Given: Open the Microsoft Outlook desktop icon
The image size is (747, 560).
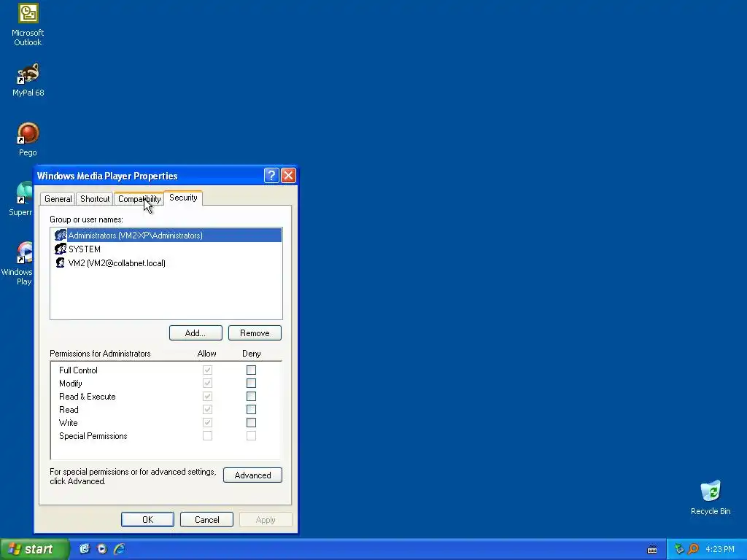Looking at the screenshot, I should (28, 25).
